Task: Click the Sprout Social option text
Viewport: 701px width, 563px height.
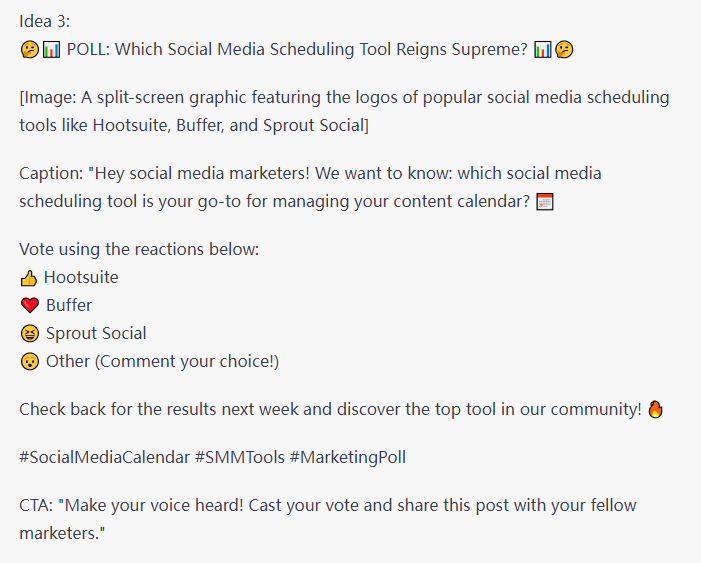Action: (x=96, y=334)
